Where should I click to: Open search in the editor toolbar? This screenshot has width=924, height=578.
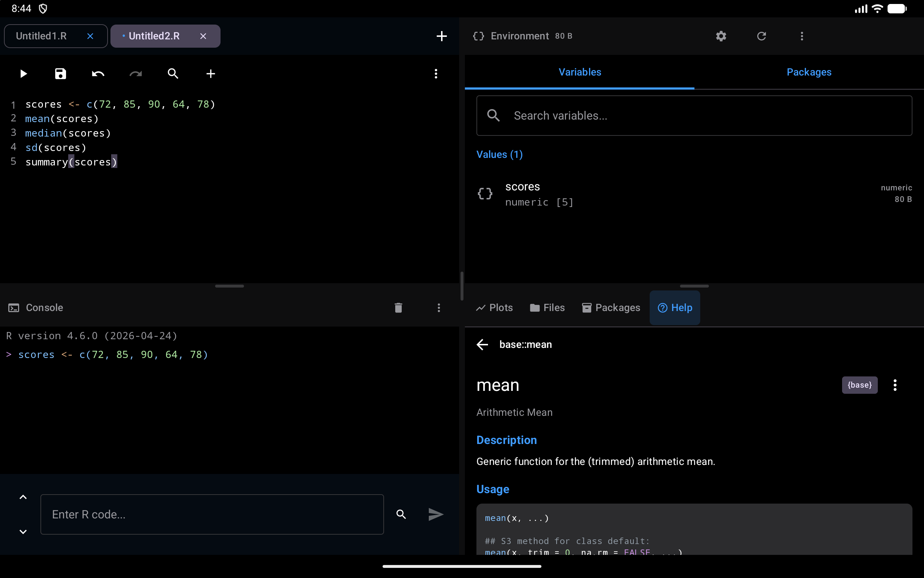click(173, 74)
